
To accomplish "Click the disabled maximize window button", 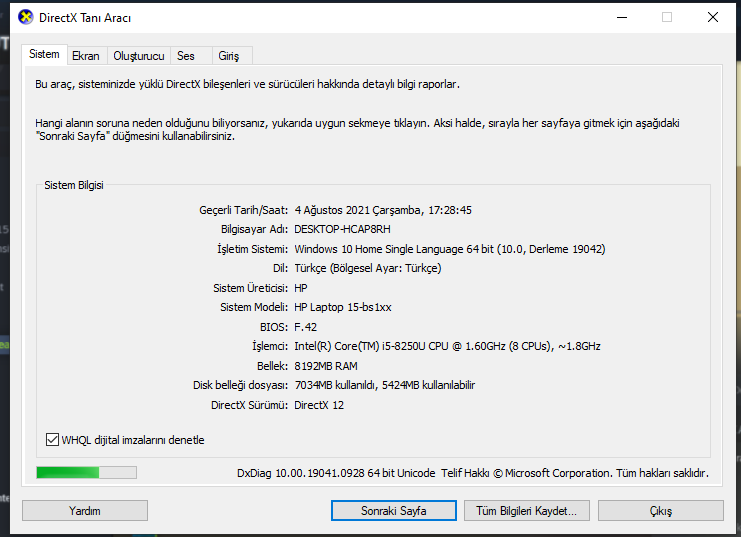I will click(667, 17).
